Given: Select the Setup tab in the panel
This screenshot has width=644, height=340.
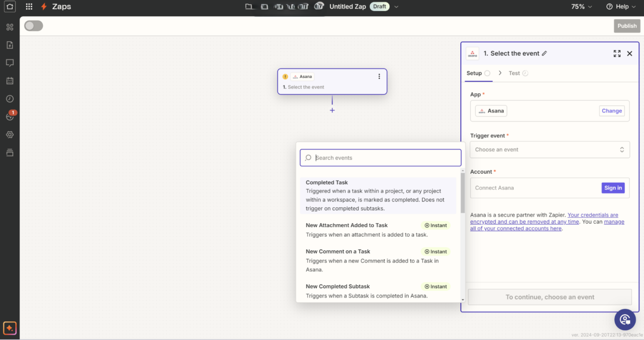Looking at the screenshot, I should (x=474, y=73).
